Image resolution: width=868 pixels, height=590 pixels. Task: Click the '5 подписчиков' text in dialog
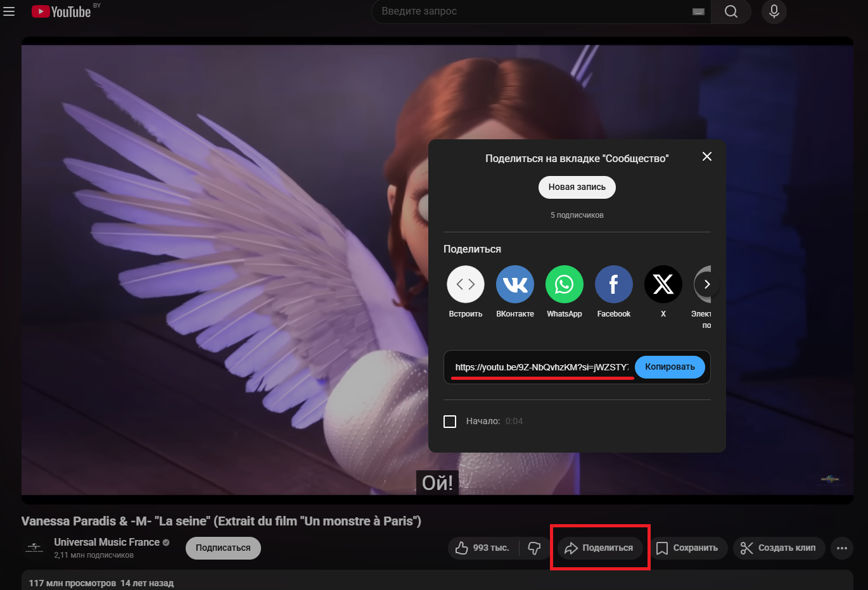(x=577, y=215)
